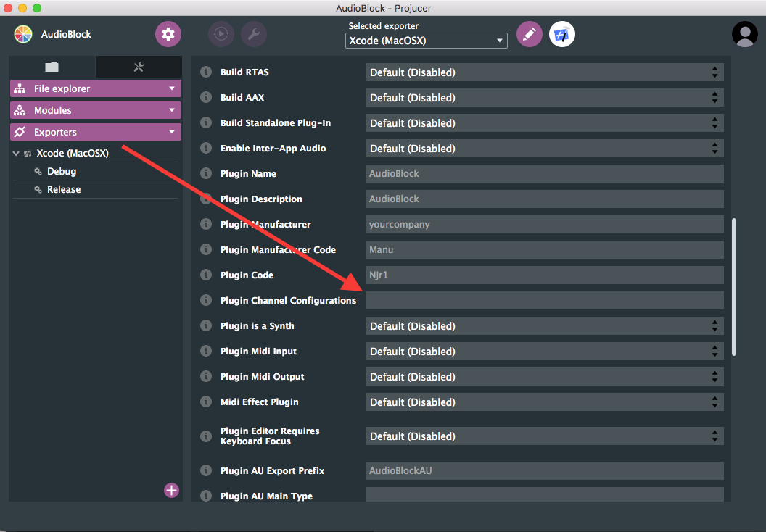Open Plugin Editor Requires Keyboard Focus dropdown
The height and width of the screenshot is (532, 766).
(544, 436)
